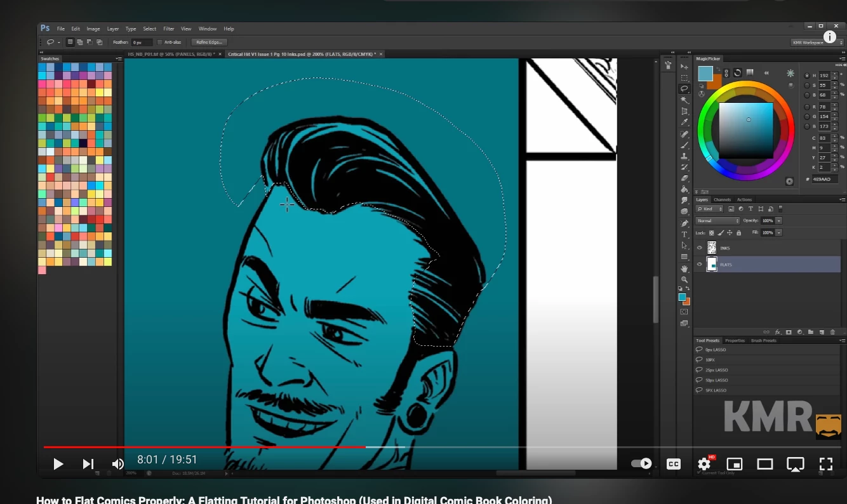This screenshot has height=504, width=847.
Task: Select the Move tool
Action: 684,67
